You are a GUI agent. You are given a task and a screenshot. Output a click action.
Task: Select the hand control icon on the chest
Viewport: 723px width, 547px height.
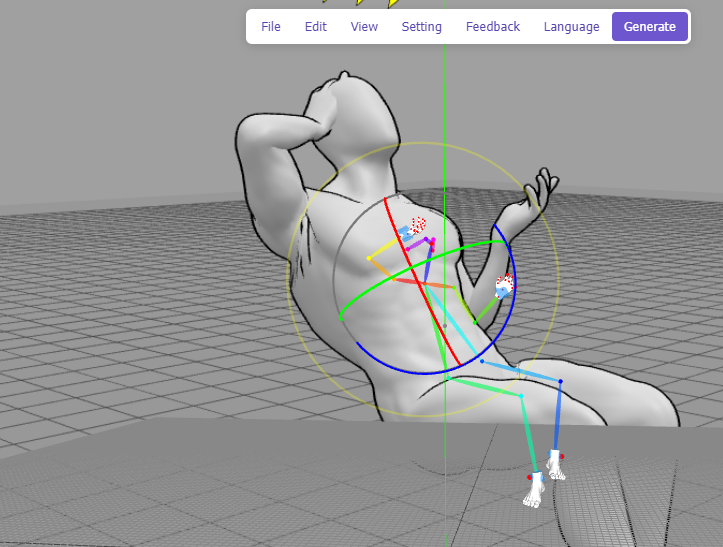tap(416, 227)
